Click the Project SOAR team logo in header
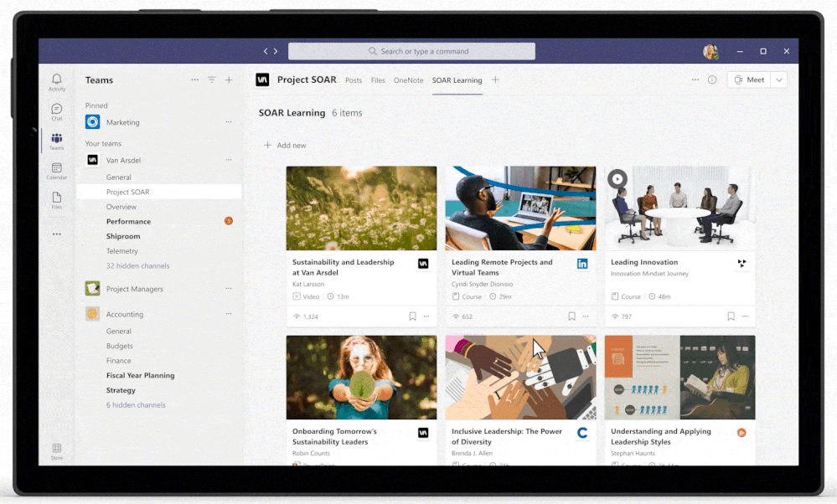This screenshot has height=504, width=837. (x=262, y=80)
